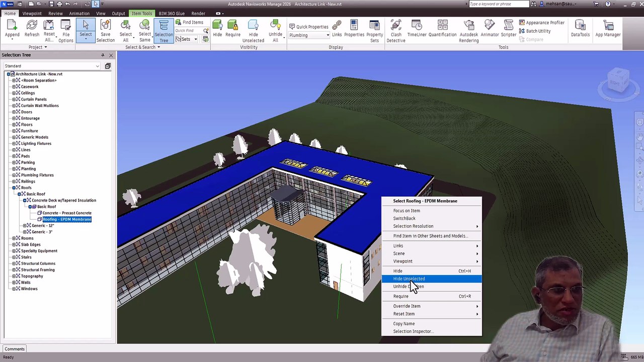Image resolution: width=644 pixels, height=362 pixels.
Task: Open the TimeLiner tool
Action: coord(417,29)
